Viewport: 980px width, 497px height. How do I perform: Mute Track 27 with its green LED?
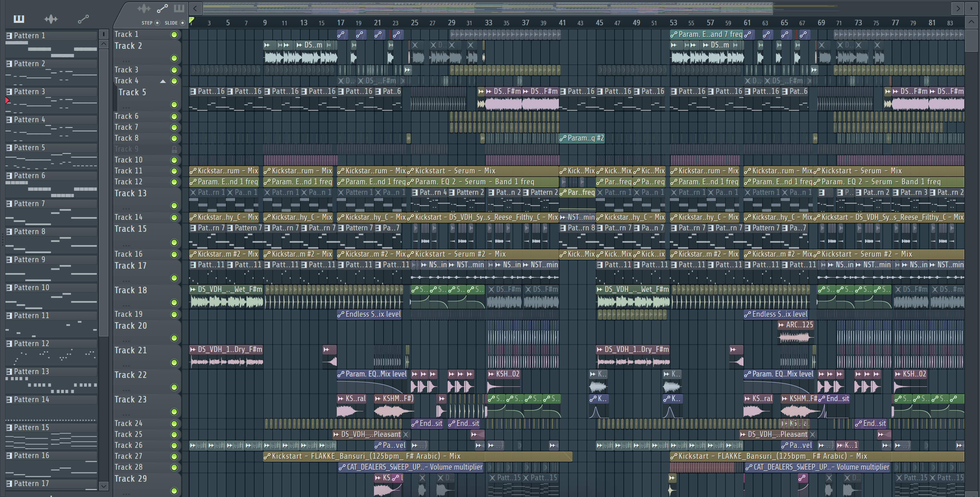[174, 456]
